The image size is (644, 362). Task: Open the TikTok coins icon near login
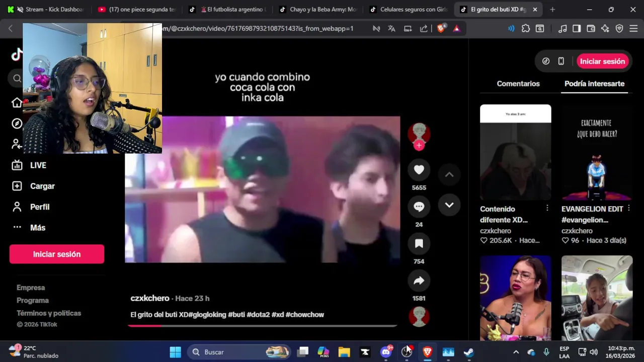point(546,61)
